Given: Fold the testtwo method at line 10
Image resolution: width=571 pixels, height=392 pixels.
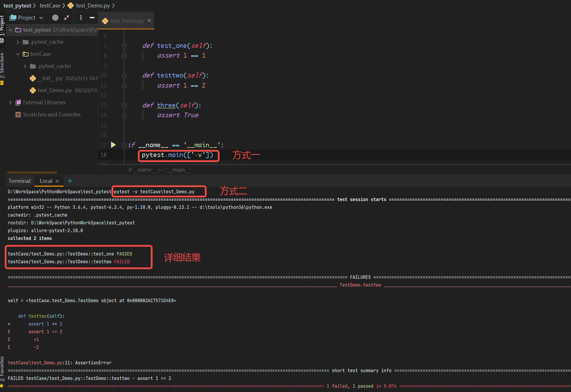Looking at the screenshot, I should (x=124, y=76).
